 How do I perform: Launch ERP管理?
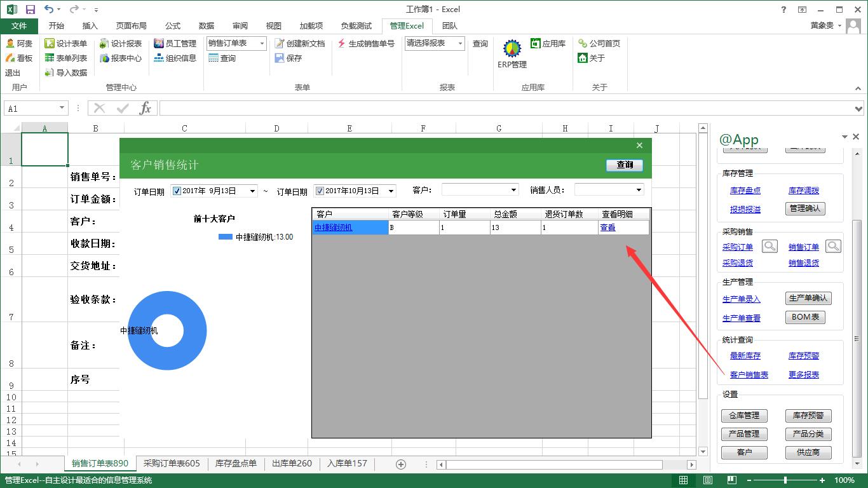(x=512, y=54)
